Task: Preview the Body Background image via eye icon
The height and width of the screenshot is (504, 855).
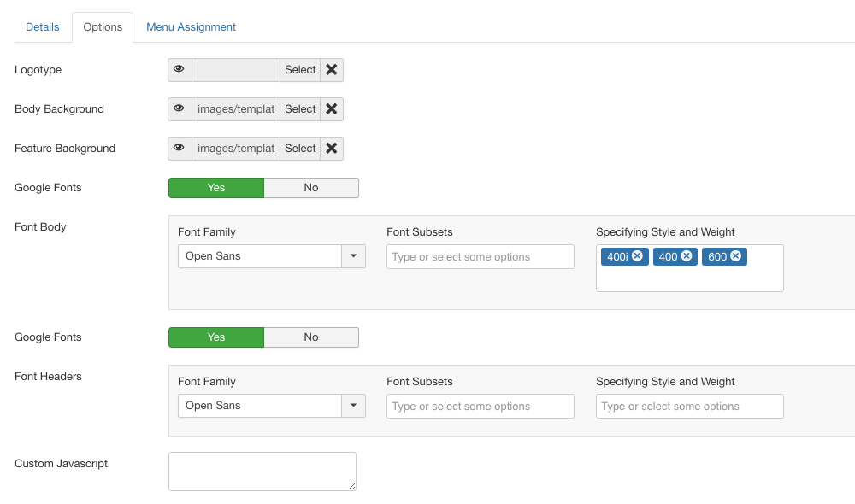Action: pos(180,109)
